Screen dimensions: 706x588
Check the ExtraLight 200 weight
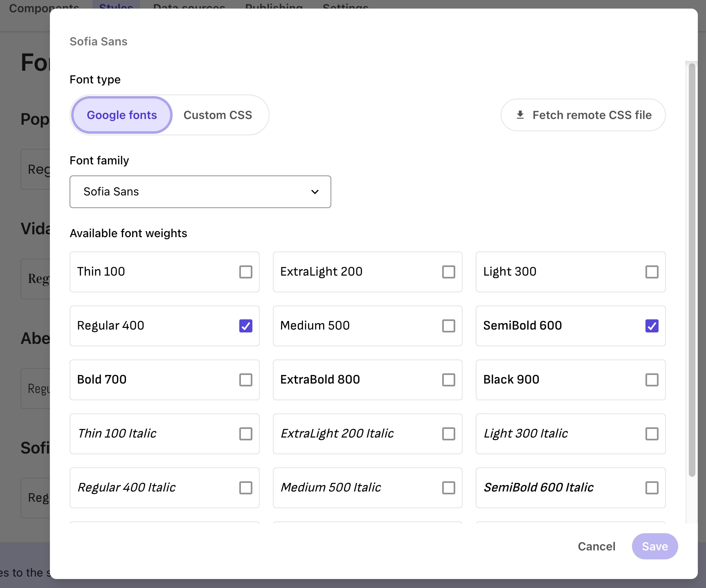(449, 272)
